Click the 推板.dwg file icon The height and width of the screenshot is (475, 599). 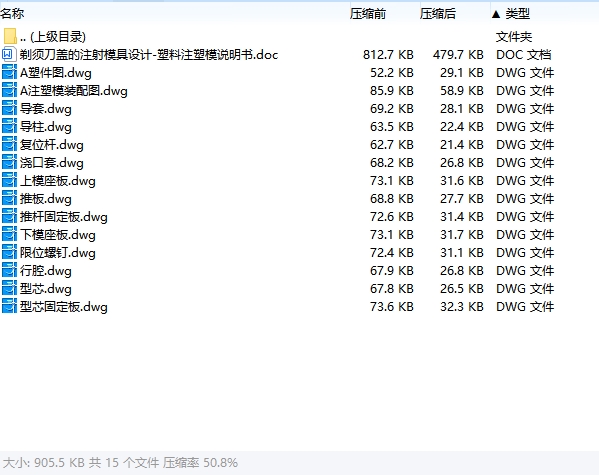9,198
